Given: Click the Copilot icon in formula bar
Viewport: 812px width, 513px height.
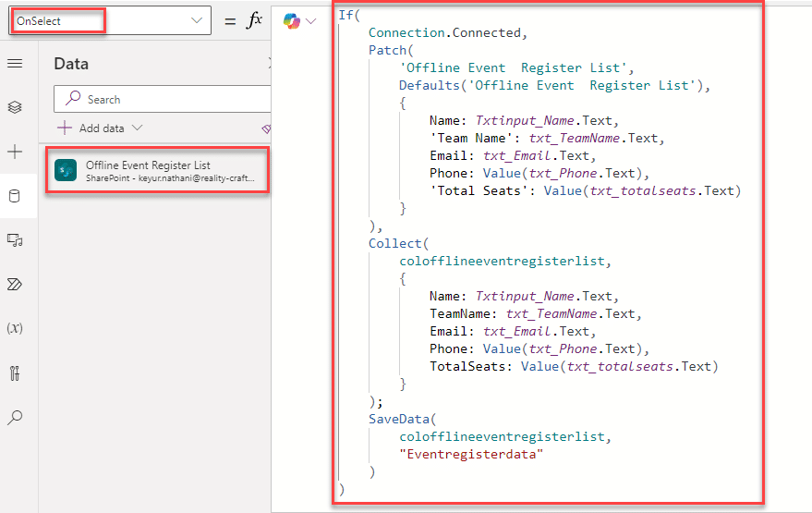Looking at the screenshot, I should coord(292,20).
